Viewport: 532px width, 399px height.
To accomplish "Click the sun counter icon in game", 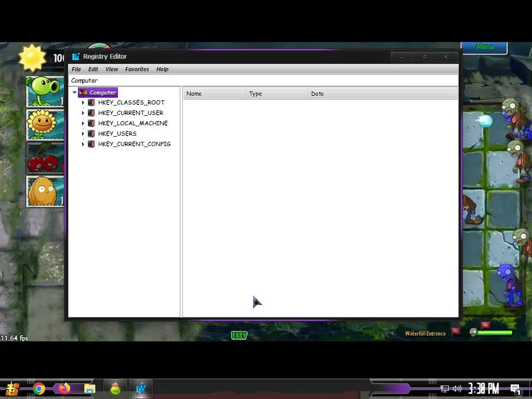I will pos(32,58).
